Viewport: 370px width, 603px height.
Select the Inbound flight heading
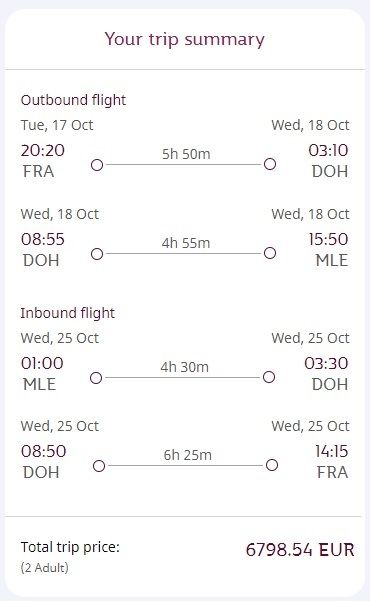point(68,313)
